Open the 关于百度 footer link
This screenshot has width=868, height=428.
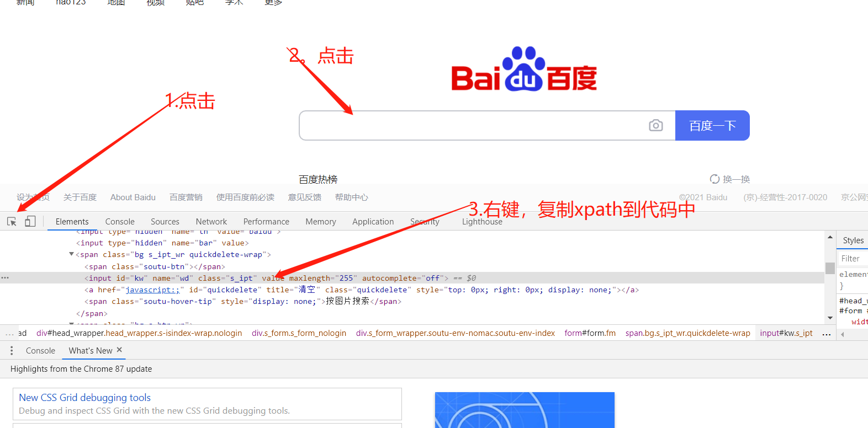[80, 197]
